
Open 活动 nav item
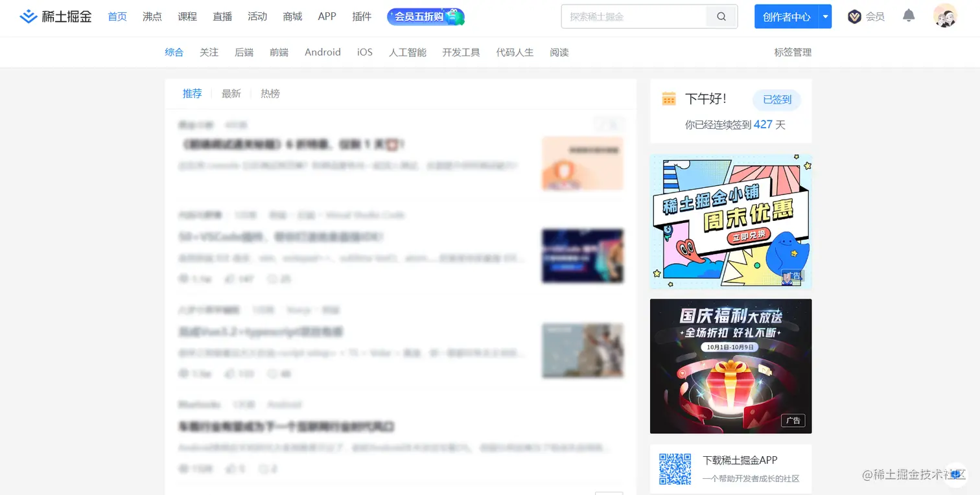coord(257,17)
